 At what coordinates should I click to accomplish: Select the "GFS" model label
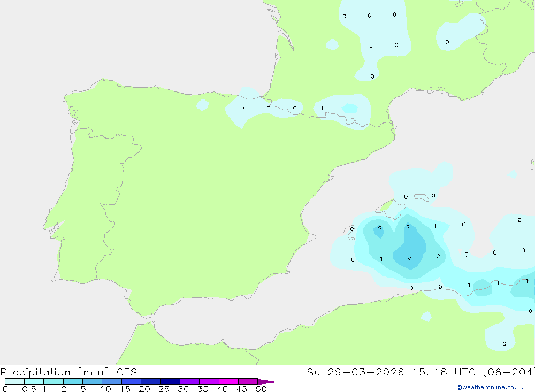(127, 372)
